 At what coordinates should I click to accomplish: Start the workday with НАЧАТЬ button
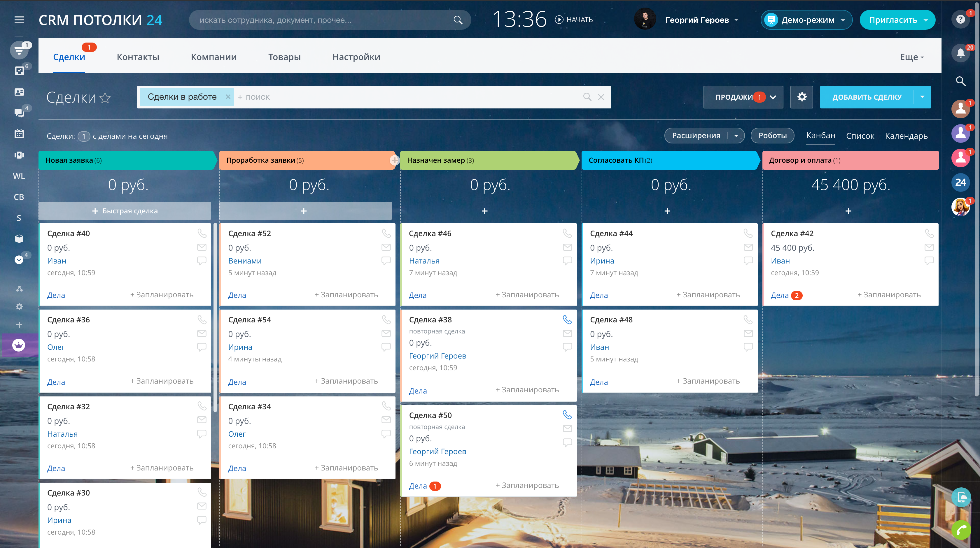(x=574, y=20)
